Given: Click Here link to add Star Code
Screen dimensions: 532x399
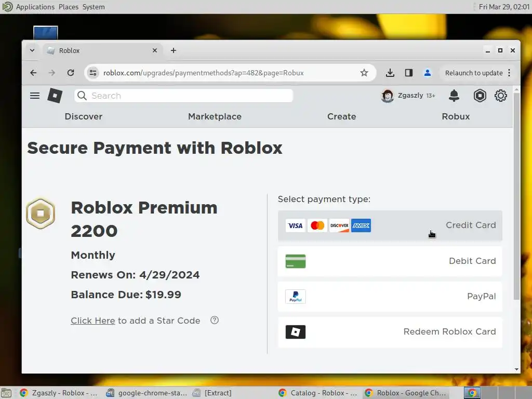Looking at the screenshot, I should click(93, 321).
